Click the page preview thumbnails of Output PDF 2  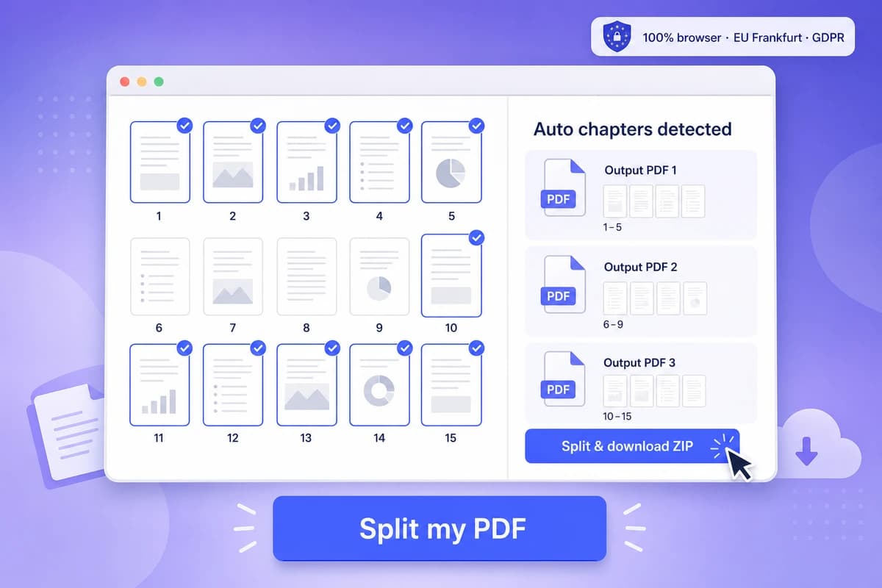tap(655, 298)
